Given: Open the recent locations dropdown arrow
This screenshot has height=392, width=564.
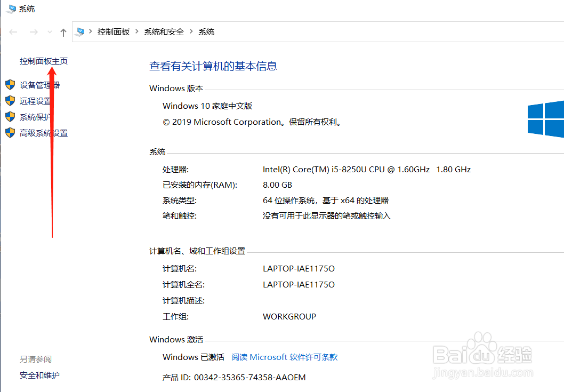Looking at the screenshot, I should 50,32.
